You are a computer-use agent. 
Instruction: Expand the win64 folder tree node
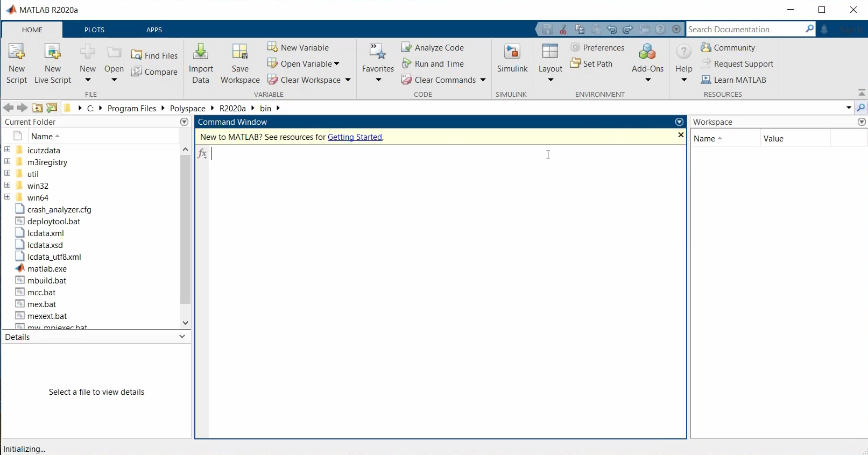(x=8, y=197)
